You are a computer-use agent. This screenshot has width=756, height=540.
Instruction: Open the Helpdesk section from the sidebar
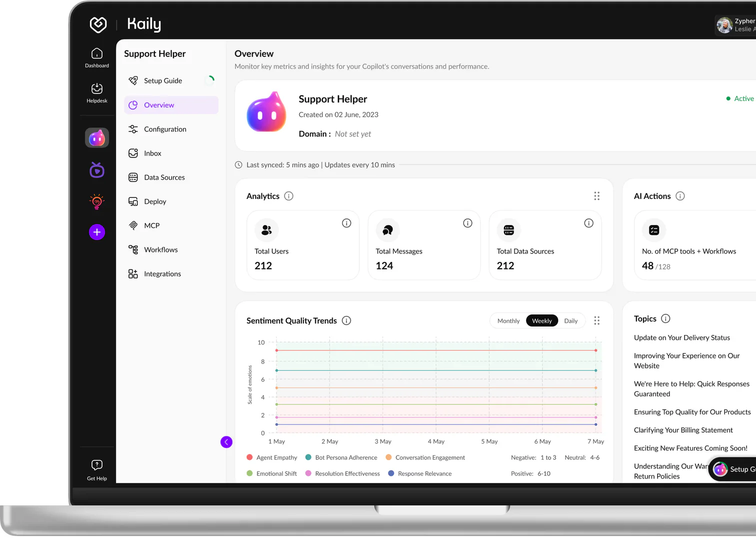tap(96, 92)
